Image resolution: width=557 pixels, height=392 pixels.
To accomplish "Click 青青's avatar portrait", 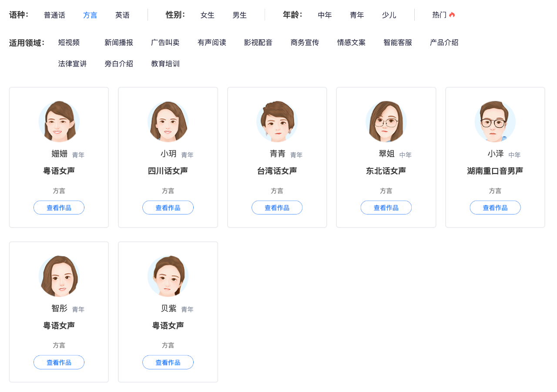I will [x=277, y=121].
